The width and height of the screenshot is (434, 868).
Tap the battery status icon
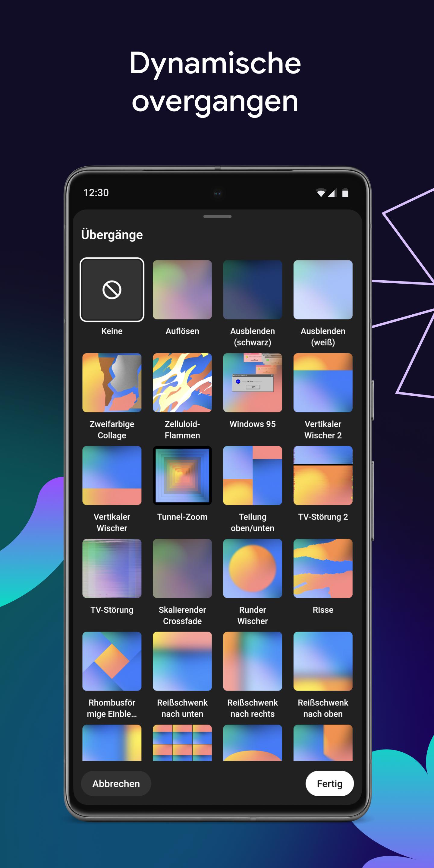click(345, 192)
